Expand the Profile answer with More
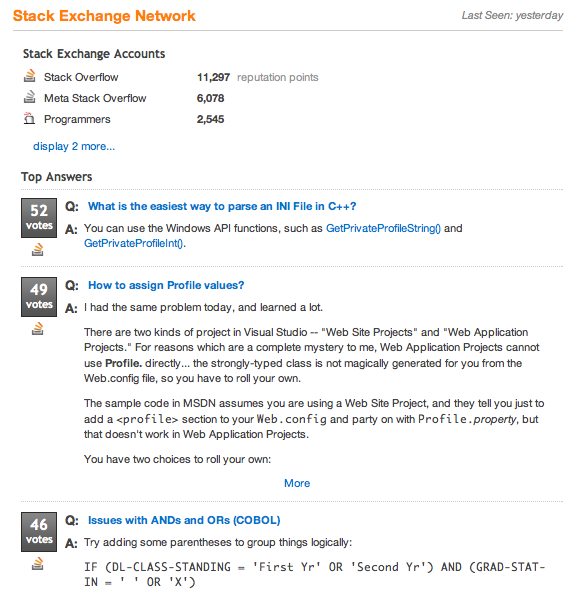 [x=297, y=483]
